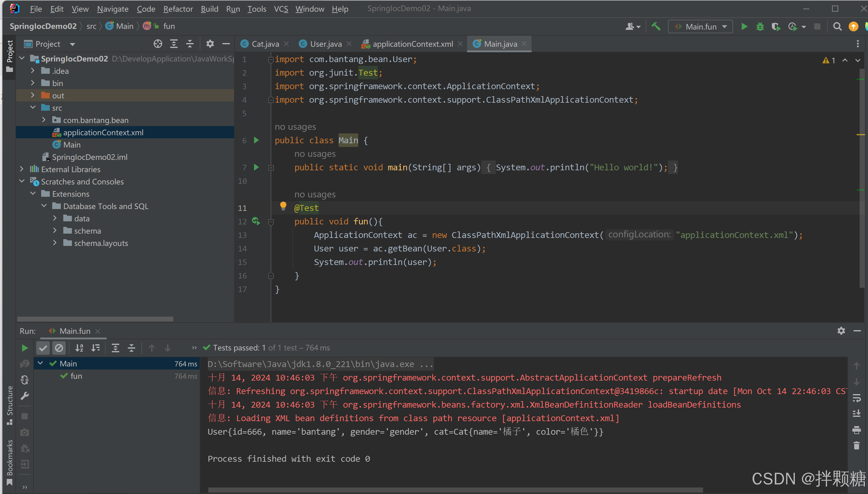Rerun tests with green play icon

(24, 348)
